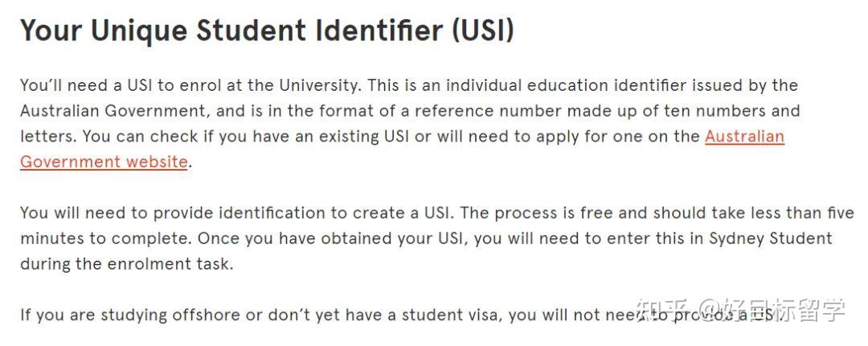868x346 pixels.
Task: Click the sentence starting 'You'll need a USI'
Action: [x=191, y=86]
